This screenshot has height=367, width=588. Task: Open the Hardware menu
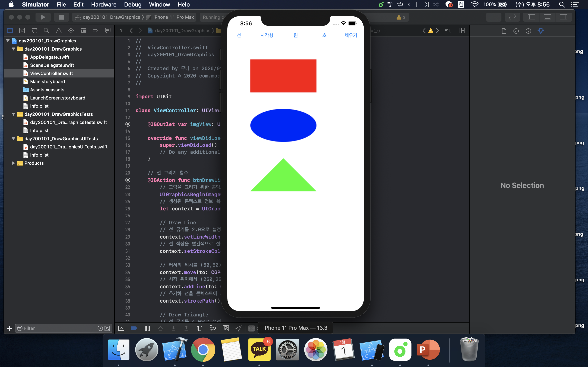tap(104, 5)
